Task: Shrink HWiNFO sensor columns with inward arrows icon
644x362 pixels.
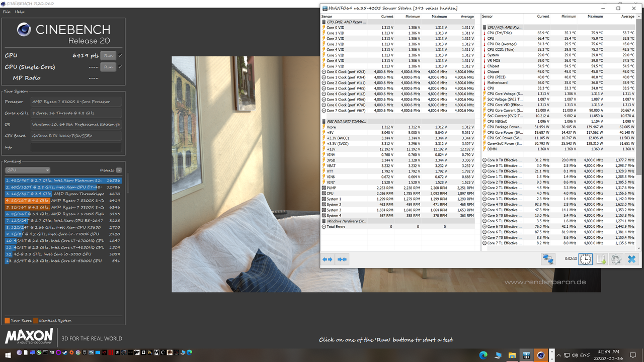Action: (x=343, y=259)
